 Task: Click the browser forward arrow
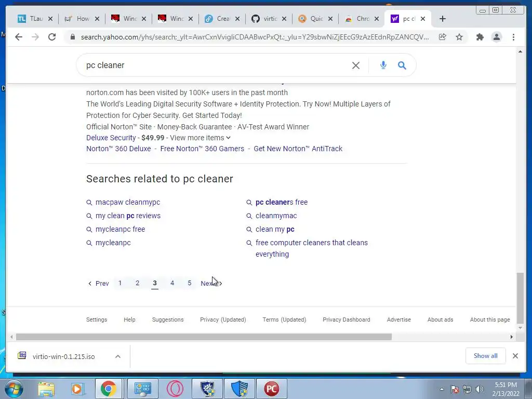pyautogui.click(x=35, y=37)
